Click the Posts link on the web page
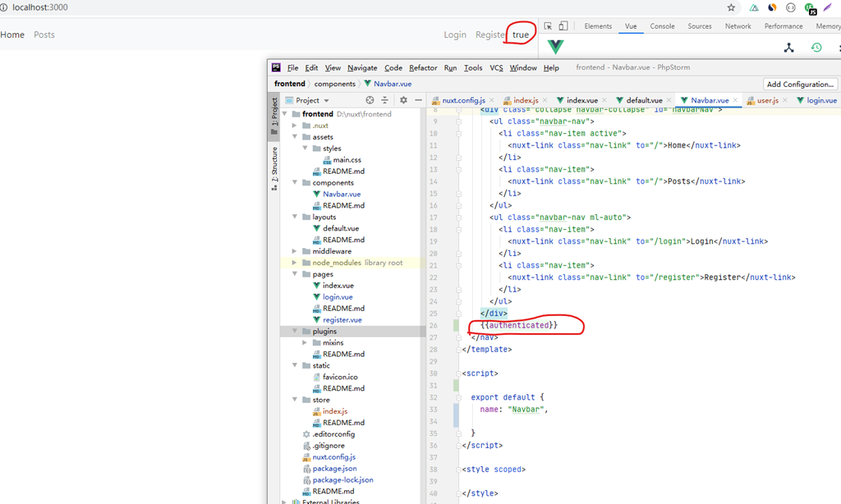The width and height of the screenshot is (841, 504). tap(44, 34)
